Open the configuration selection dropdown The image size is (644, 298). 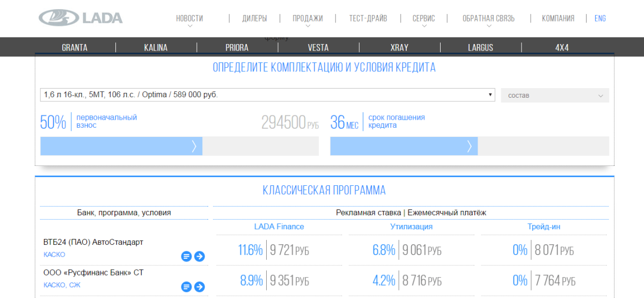coord(267,95)
